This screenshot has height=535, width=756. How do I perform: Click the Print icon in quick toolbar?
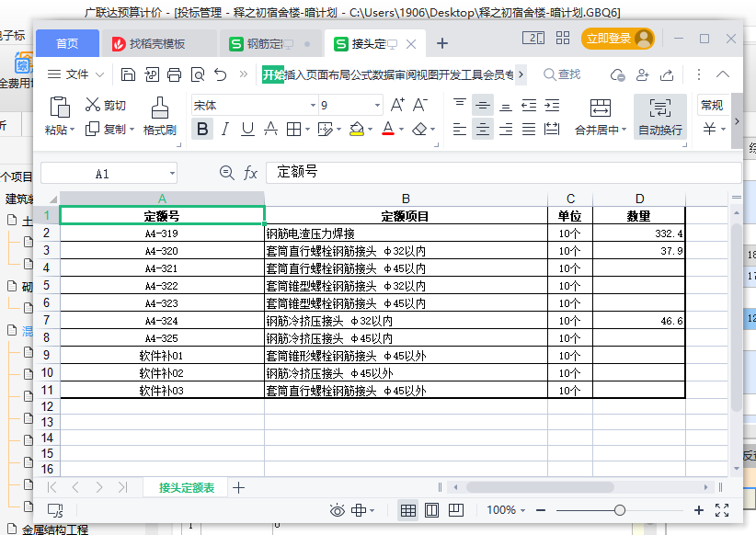pyautogui.click(x=174, y=74)
